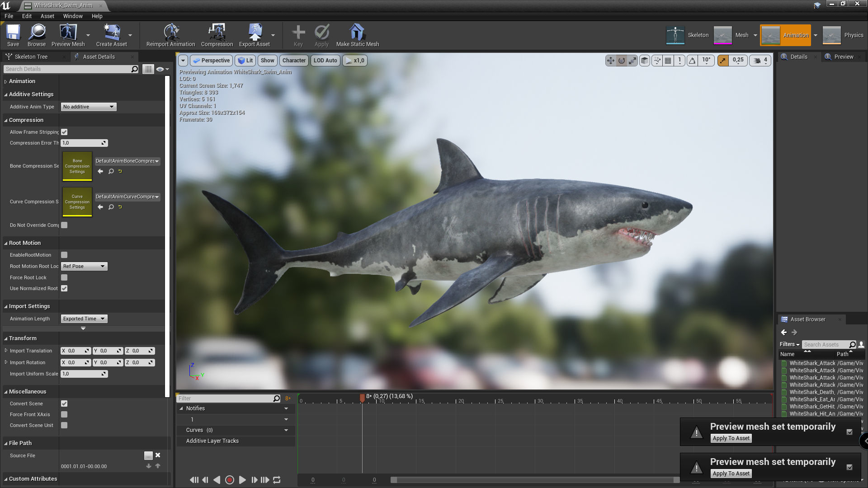This screenshot has height=488, width=868.
Task: Toggle the eye visibility options in Details
Action: [162, 69]
